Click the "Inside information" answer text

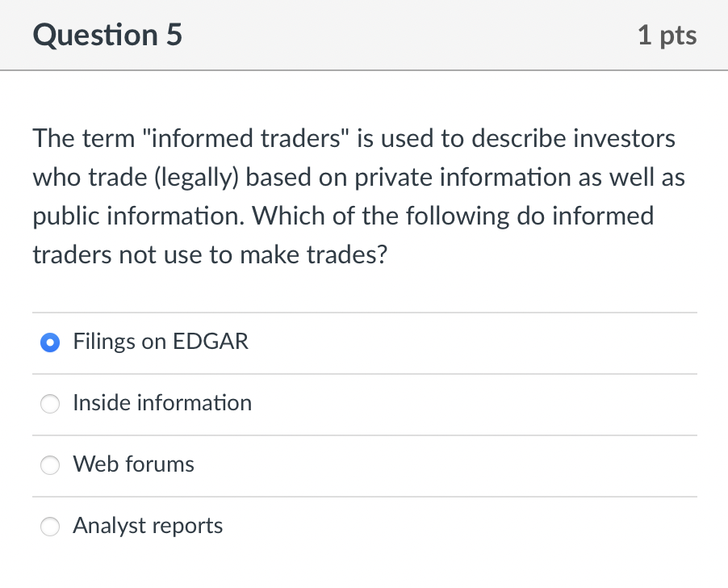click(x=162, y=403)
